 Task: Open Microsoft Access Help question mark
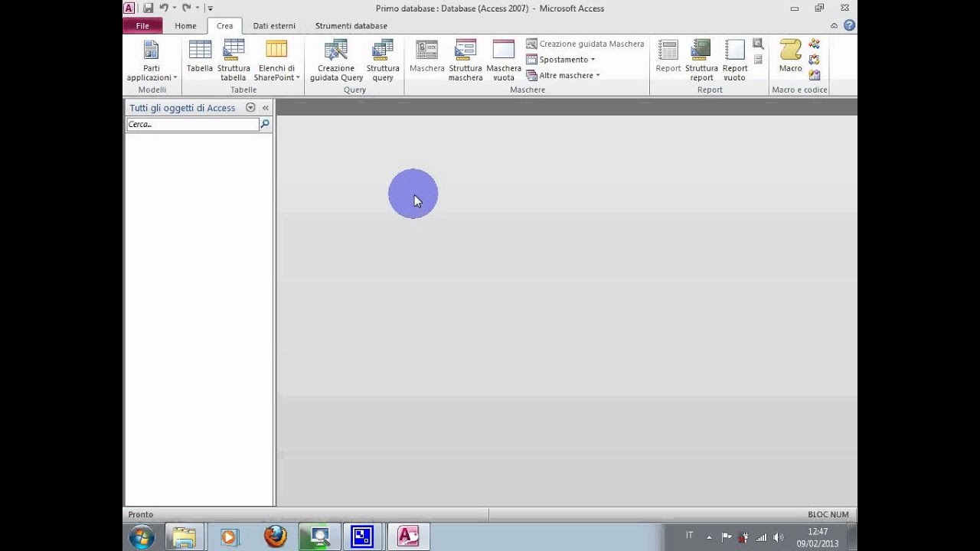(849, 25)
